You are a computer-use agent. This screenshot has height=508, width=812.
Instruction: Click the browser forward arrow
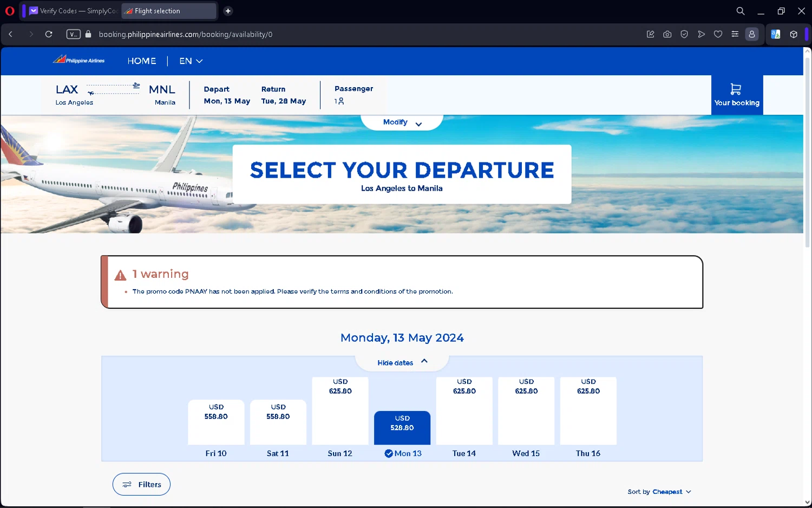31,34
